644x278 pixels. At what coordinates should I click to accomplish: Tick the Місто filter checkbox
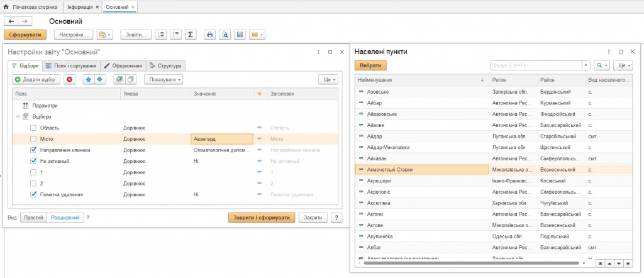[x=33, y=139]
